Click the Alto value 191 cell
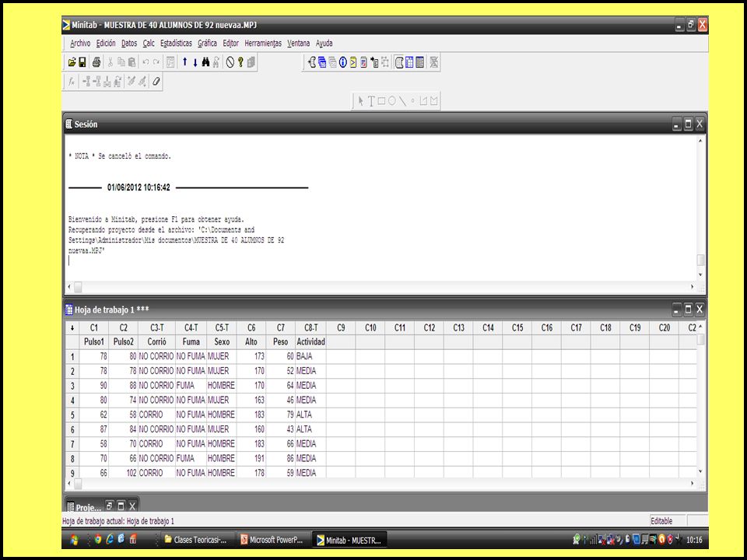This screenshot has width=747, height=560. (251, 458)
